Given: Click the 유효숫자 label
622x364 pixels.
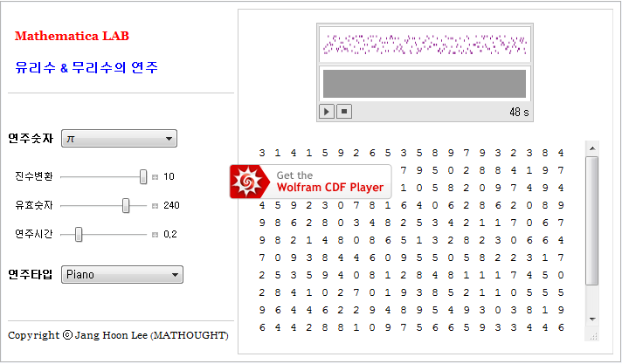Looking at the screenshot, I should click(x=34, y=205).
